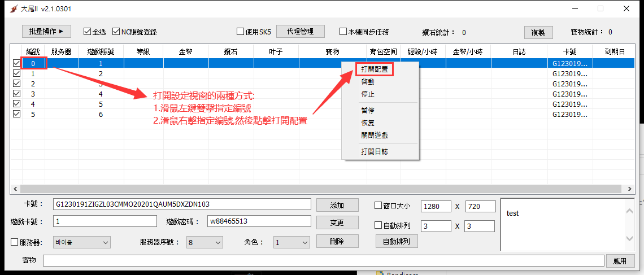Click the up arrow in the test notes box
Viewport: 644px width, 275px height.
(629, 211)
